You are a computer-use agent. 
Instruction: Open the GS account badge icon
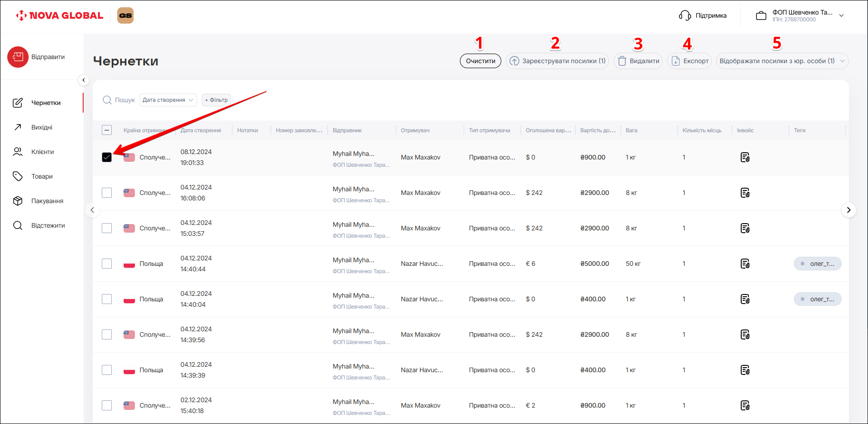125,15
